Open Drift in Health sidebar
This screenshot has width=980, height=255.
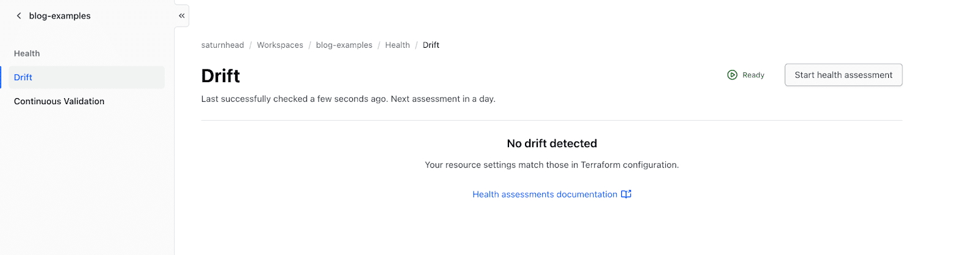coord(86,77)
